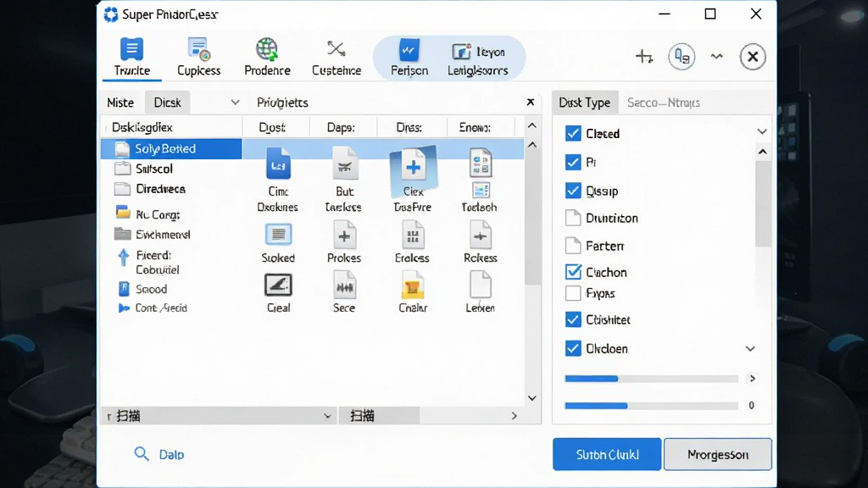Uncheck the Cleted checkbox
Image resolution: width=868 pixels, height=488 pixels.
(x=573, y=133)
